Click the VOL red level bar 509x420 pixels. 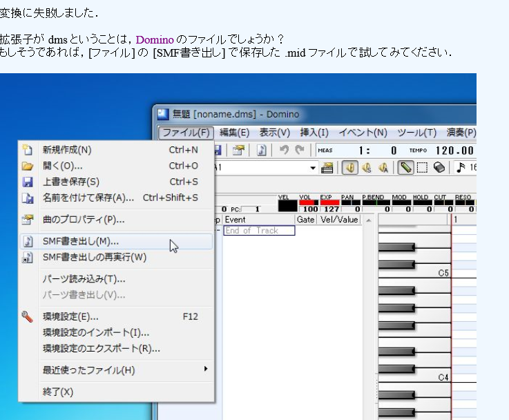point(309,203)
